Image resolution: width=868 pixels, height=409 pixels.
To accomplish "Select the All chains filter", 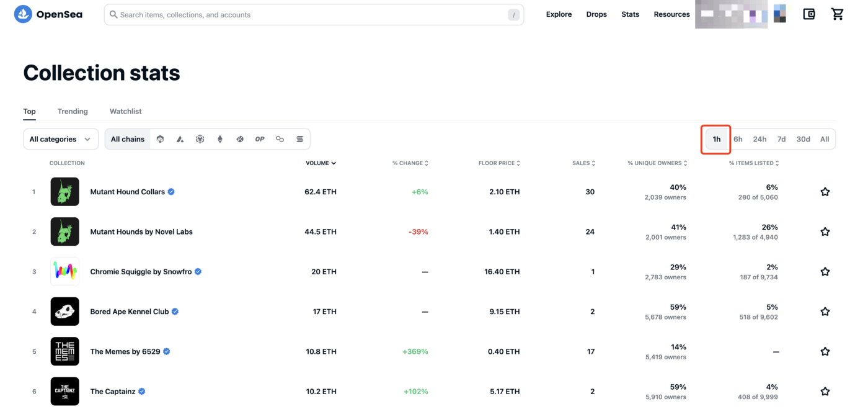I will pos(128,139).
